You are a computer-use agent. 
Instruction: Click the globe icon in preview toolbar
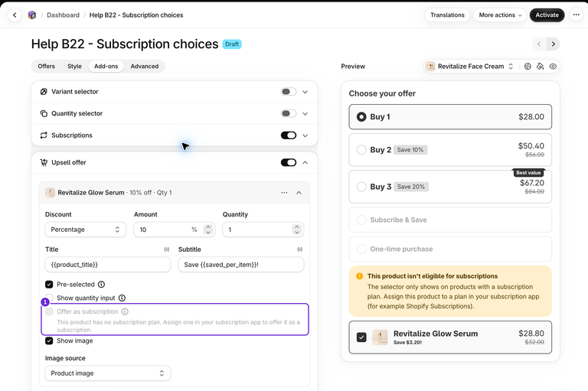(x=528, y=67)
